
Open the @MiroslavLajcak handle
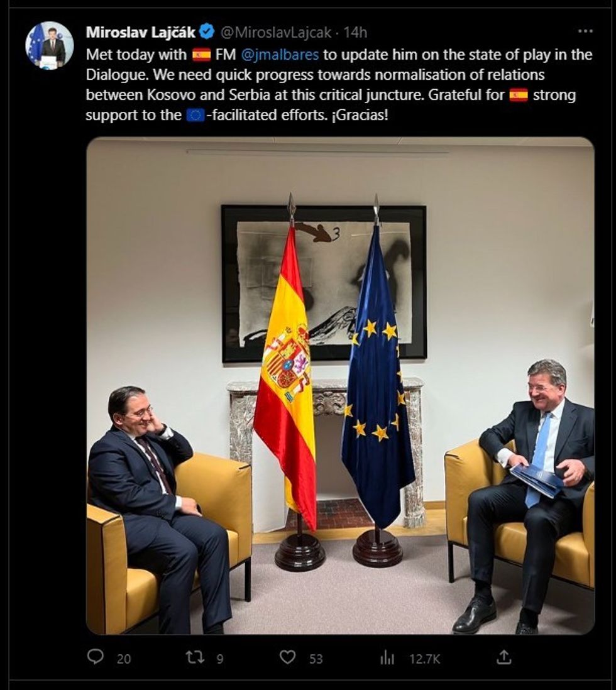276,33
